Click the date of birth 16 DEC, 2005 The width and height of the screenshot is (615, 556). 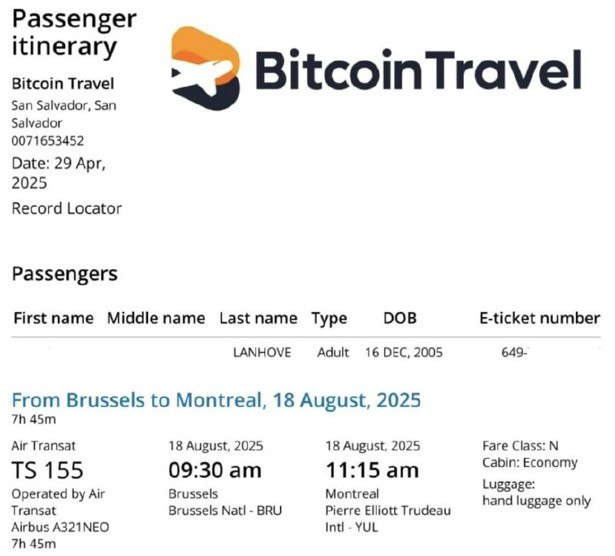click(404, 352)
